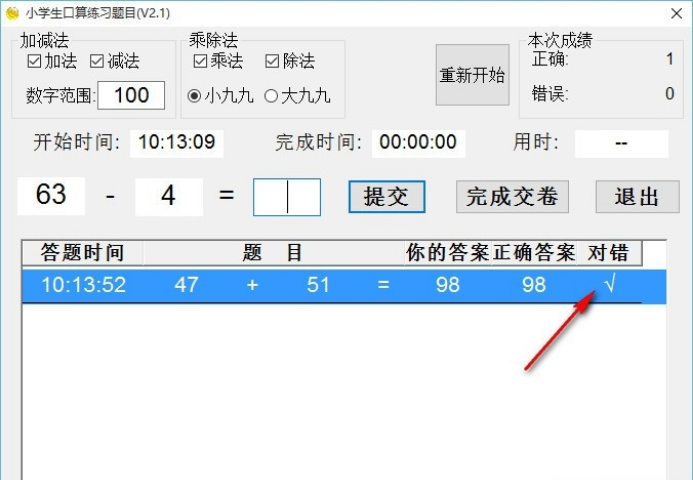The width and height of the screenshot is (693, 480).
Task: Click the app icon in title bar
Action: click(x=12, y=13)
